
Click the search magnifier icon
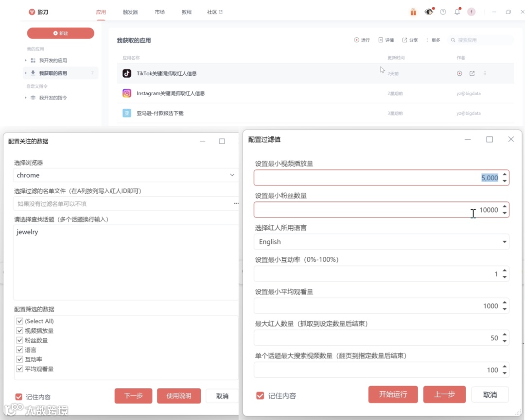click(x=453, y=40)
